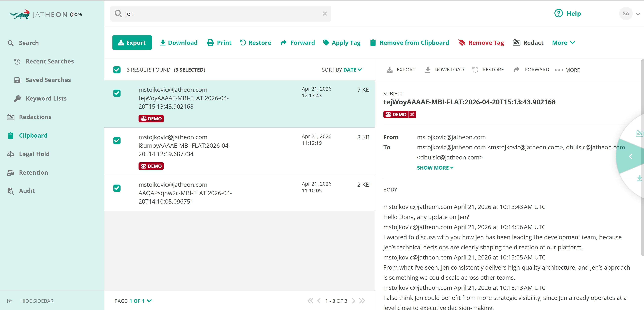Click RESTORE in the preview pane
This screenshot has height=310, width=644.
[x=488, y=70]
